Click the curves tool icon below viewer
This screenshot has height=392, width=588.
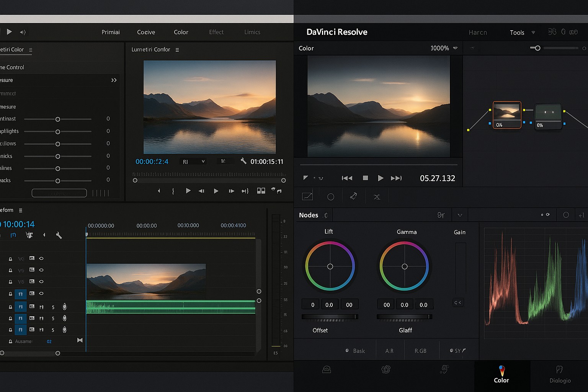307,196
